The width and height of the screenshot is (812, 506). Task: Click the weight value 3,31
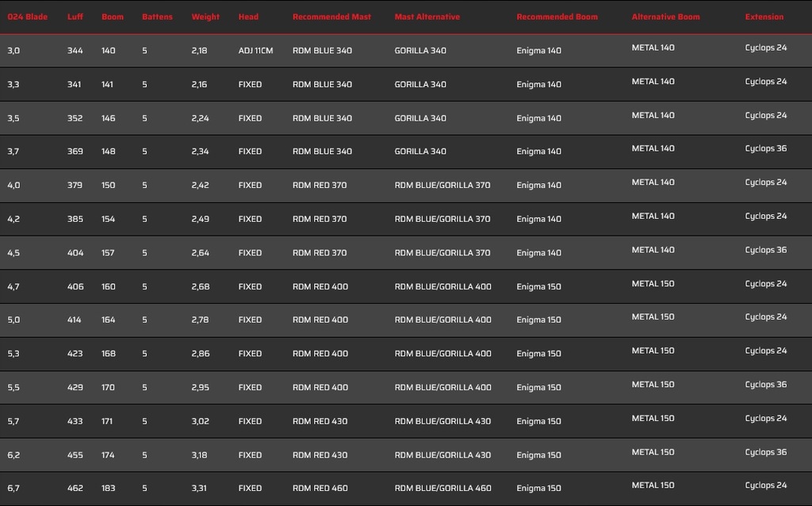[199, 489]
